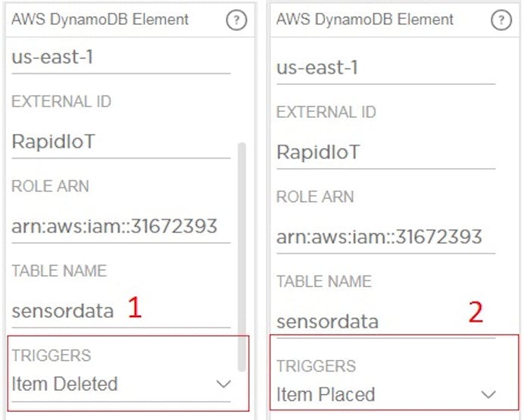Edit the left panel us-east-1 region field

121,57
